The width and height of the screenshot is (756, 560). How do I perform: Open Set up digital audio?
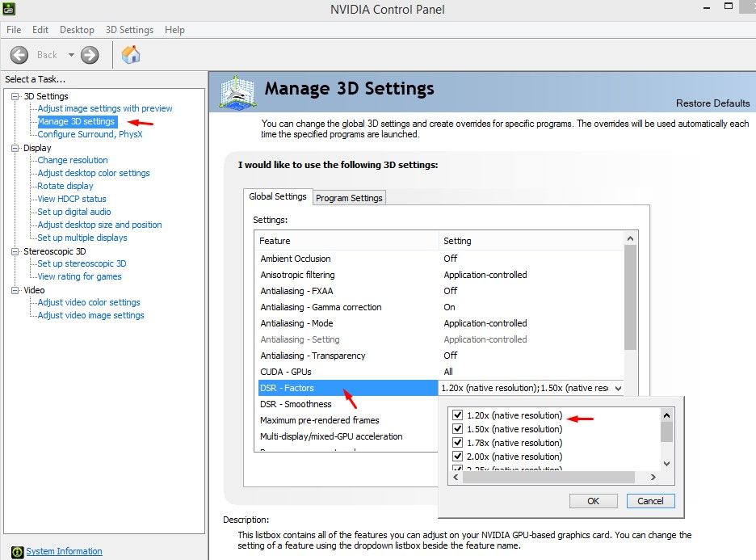[74, 212]
